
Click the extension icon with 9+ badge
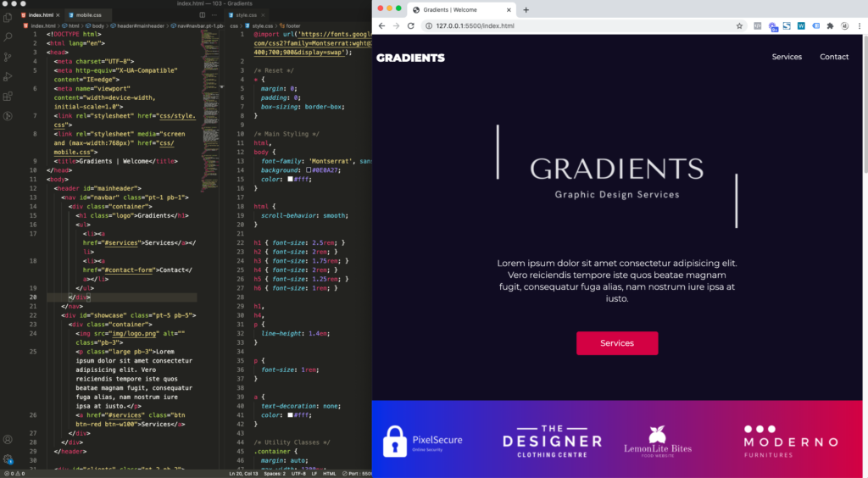click(x=773, y=26)
